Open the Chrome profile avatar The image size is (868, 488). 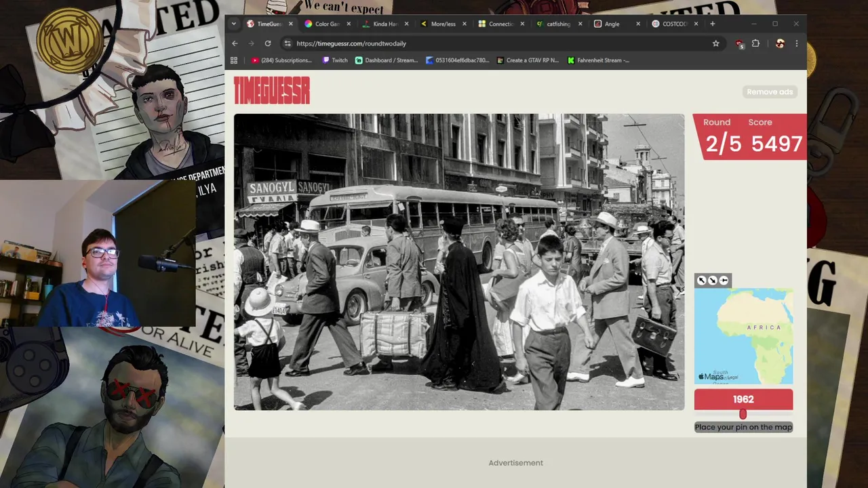780,43
